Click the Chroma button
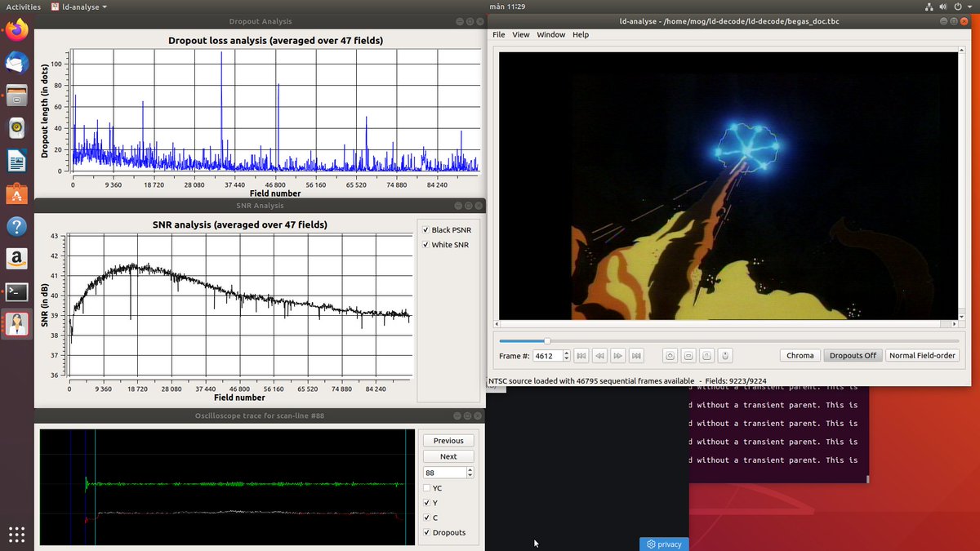 tap(800, 355)
